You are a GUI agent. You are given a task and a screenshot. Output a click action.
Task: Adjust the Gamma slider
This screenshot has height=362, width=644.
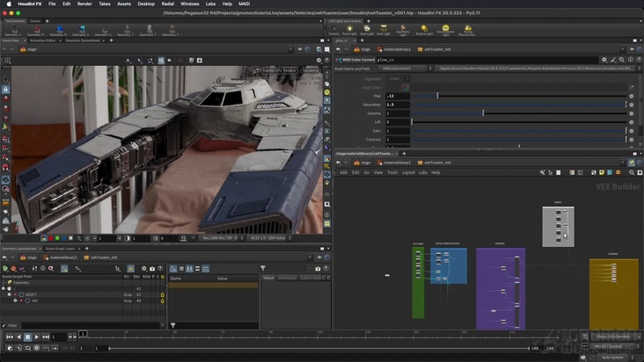point(519,113)
